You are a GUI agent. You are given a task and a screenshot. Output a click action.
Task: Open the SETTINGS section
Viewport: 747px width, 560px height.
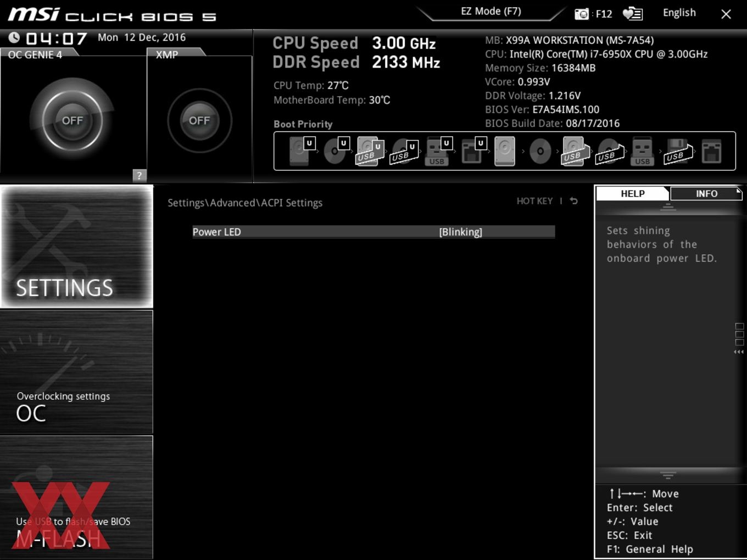76,247
